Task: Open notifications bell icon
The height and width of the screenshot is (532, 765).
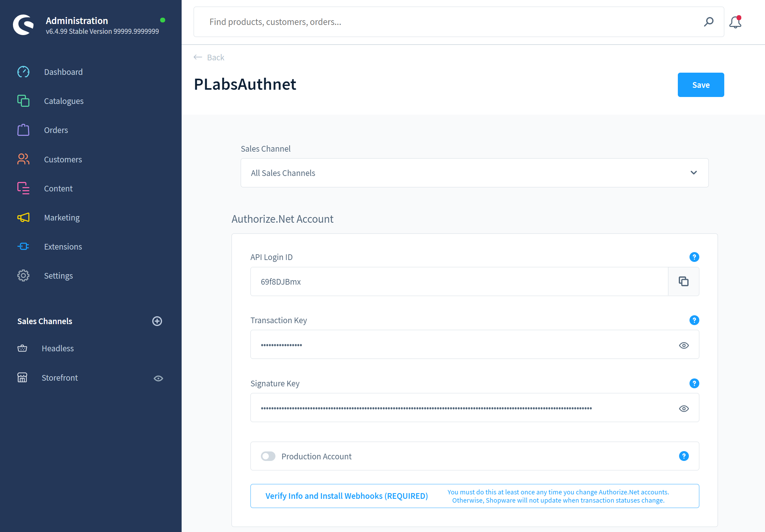Action: point(735,22)
